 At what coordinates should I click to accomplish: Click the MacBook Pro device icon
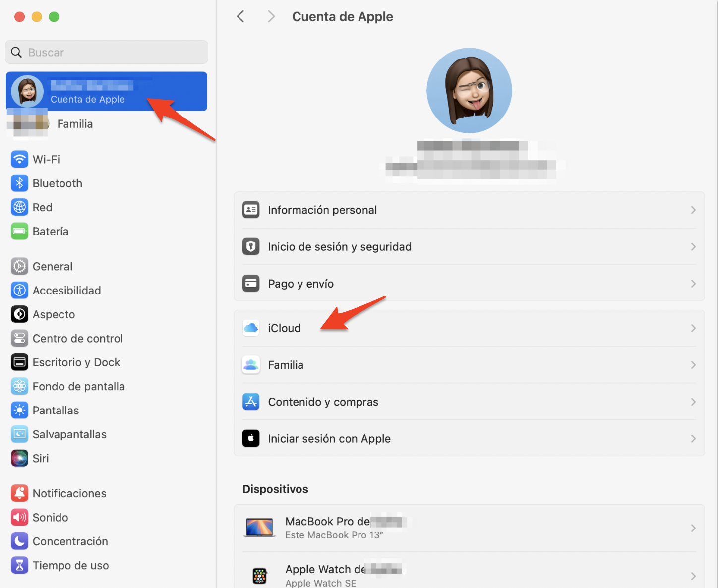tap(259, 528)
